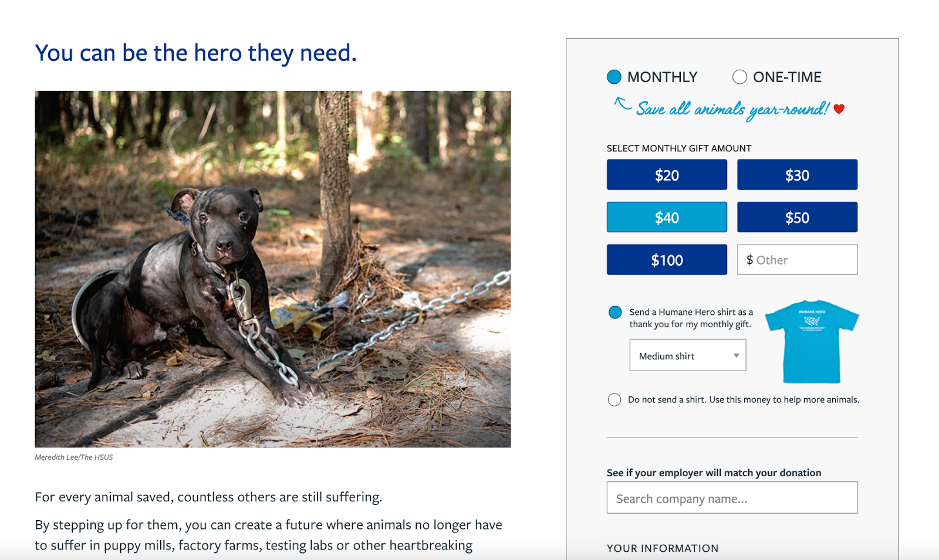This screenshot has height=560, width=939.
Task: Pick the $30 monthly gift amount
Action: (x=797, y=175)
